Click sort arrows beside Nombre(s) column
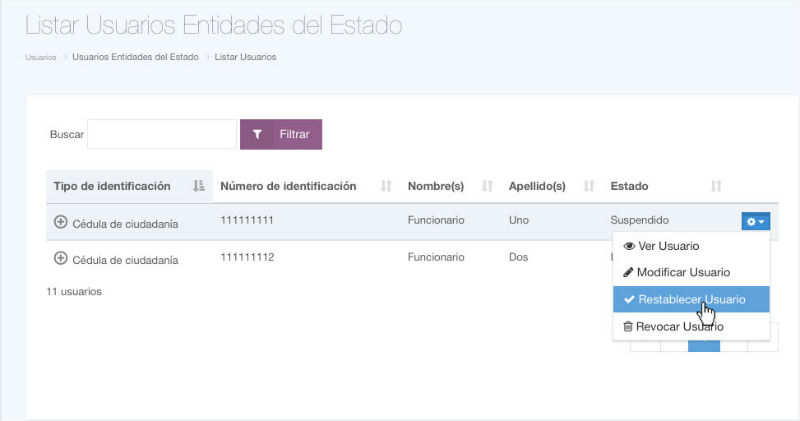 tap(488, 186)
